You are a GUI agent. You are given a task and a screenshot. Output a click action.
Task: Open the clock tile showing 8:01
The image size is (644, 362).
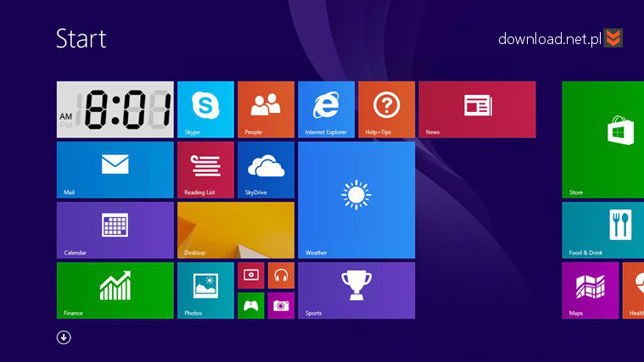pos(115,109)
